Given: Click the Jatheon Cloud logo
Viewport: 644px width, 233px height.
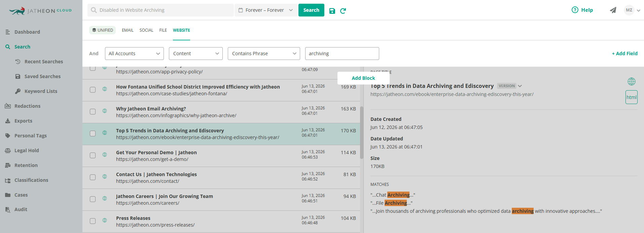Looking at the screenshot, I should click(x=40, y=11).
